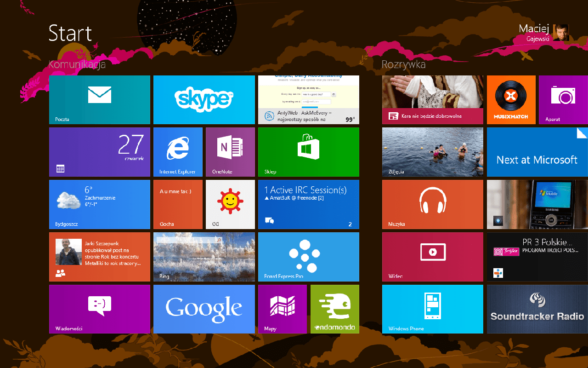The image size is (588, 368).
Task: Open the news tile 'Kara nie będzie dobrowolna'
Action: click(433, 100)
